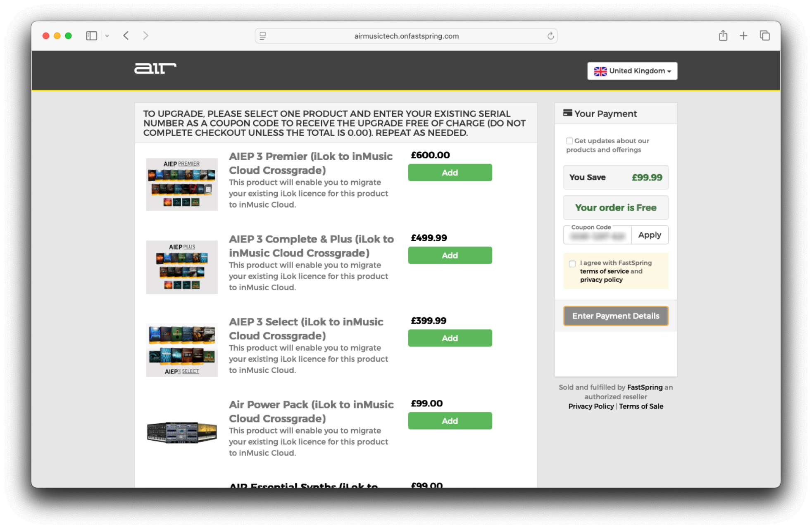Show the tab overview
This screenshot has width=812, height=529.
(x=764, y=36)
